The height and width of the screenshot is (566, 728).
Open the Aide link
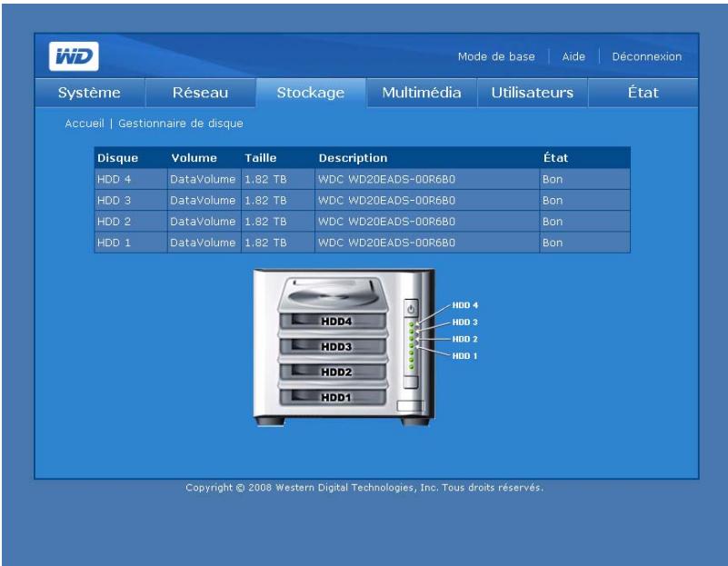pos(573,56)
